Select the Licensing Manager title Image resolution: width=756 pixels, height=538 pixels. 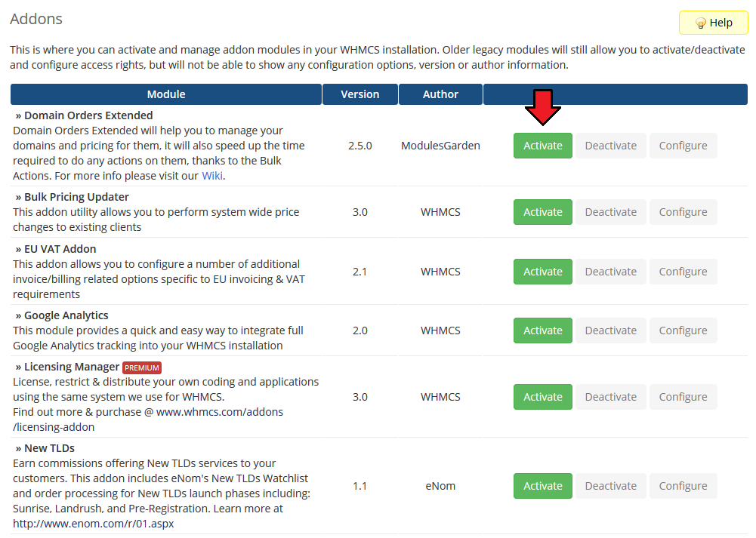click(71, 367)
